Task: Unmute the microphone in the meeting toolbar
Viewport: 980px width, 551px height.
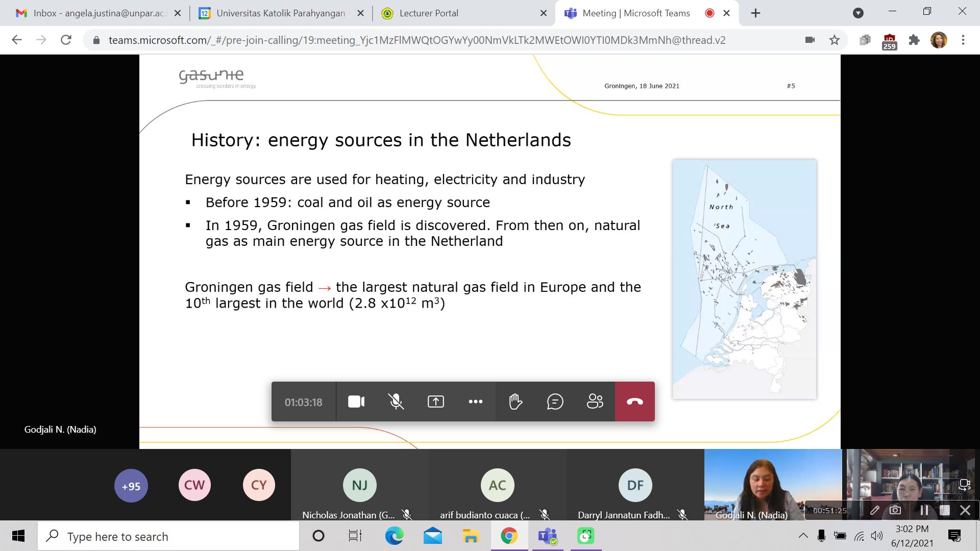Action: coord(396,402)
